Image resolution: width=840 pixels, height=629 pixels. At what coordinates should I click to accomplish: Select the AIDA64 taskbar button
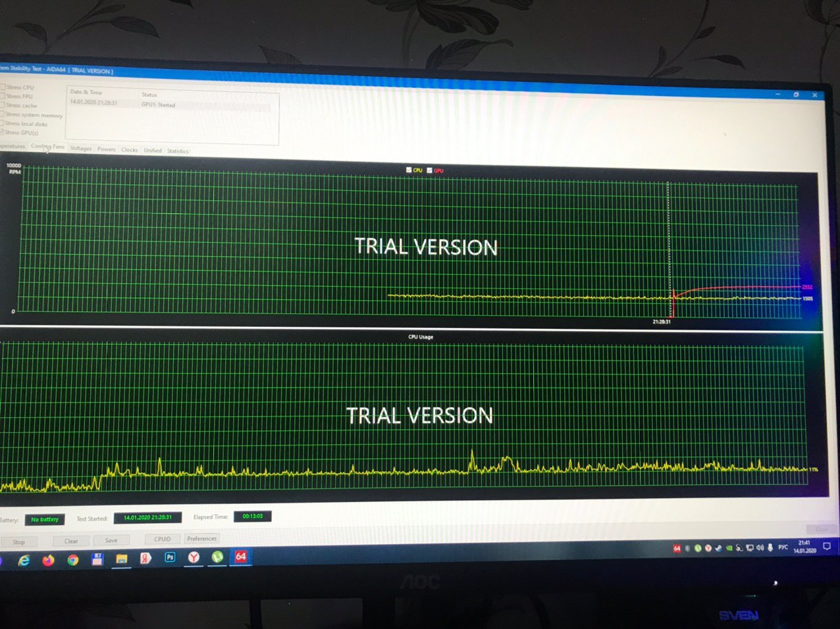pos(241,557)
